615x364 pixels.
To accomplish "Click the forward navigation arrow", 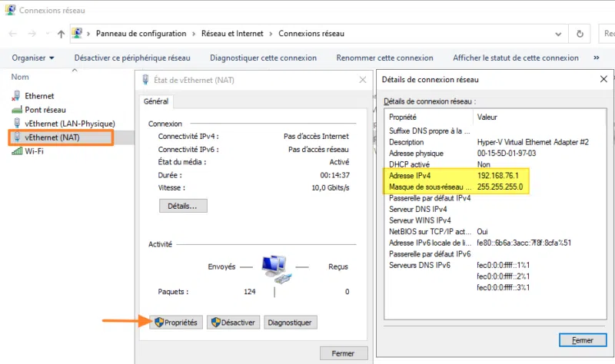I will (32, 34).
